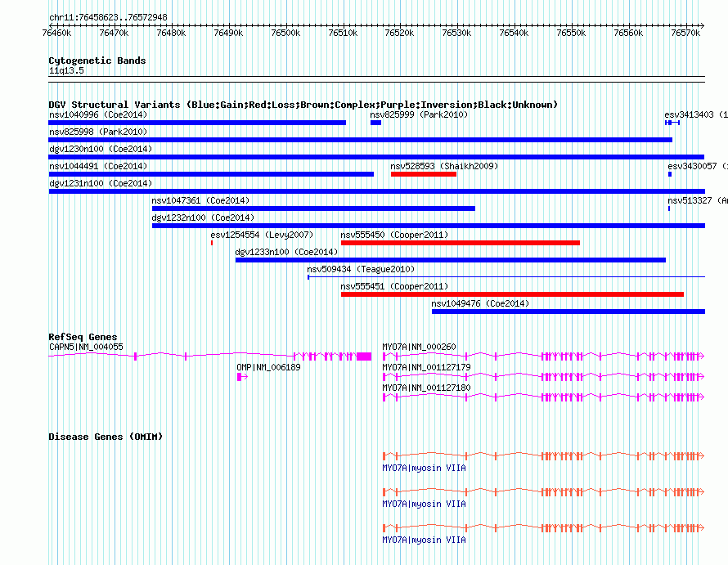Click the blue nsv1047361 gain bar
The image size is (728, 565).
pos(313,209)
